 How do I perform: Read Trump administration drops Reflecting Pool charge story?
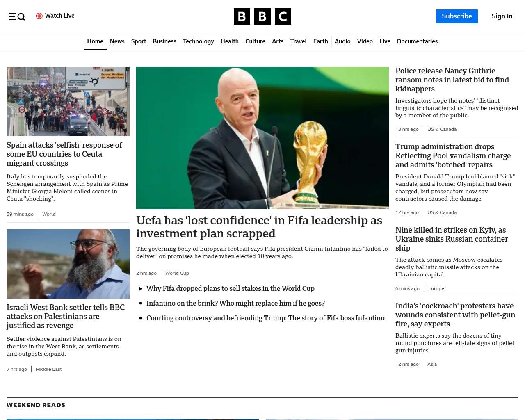pos(453,156)
